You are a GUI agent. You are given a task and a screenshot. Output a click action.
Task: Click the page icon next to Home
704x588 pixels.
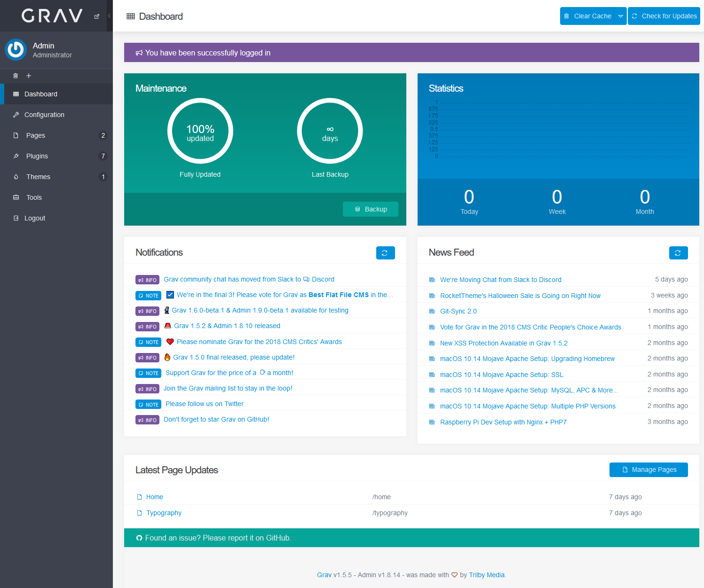coord(139,497)
